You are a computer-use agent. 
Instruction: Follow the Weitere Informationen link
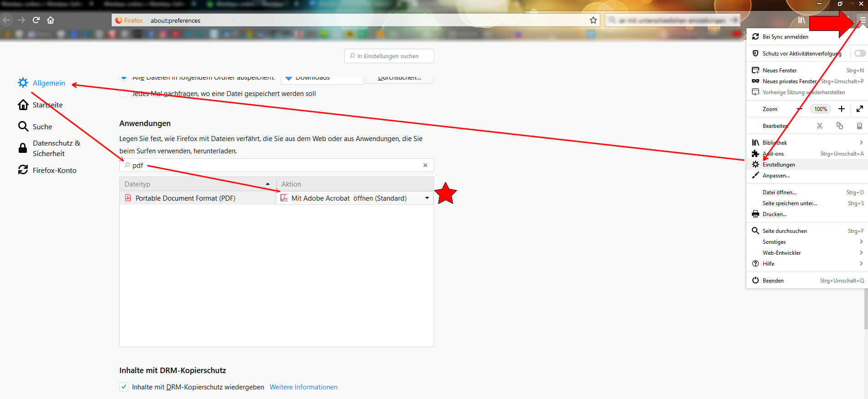pyautogui.click(x=303, y=387)
